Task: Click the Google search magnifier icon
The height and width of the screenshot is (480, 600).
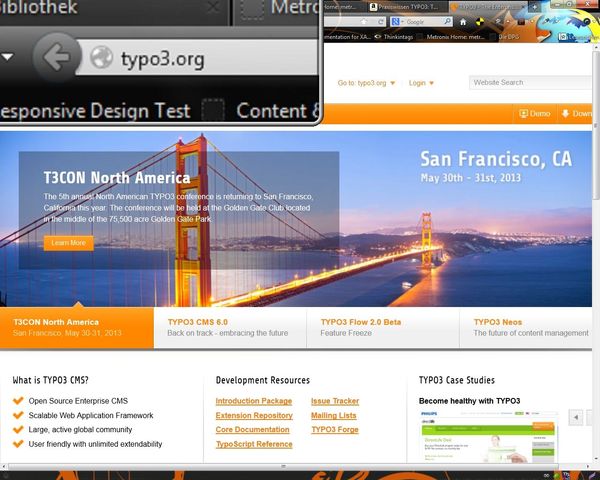Action: click(x=447, y=21)
